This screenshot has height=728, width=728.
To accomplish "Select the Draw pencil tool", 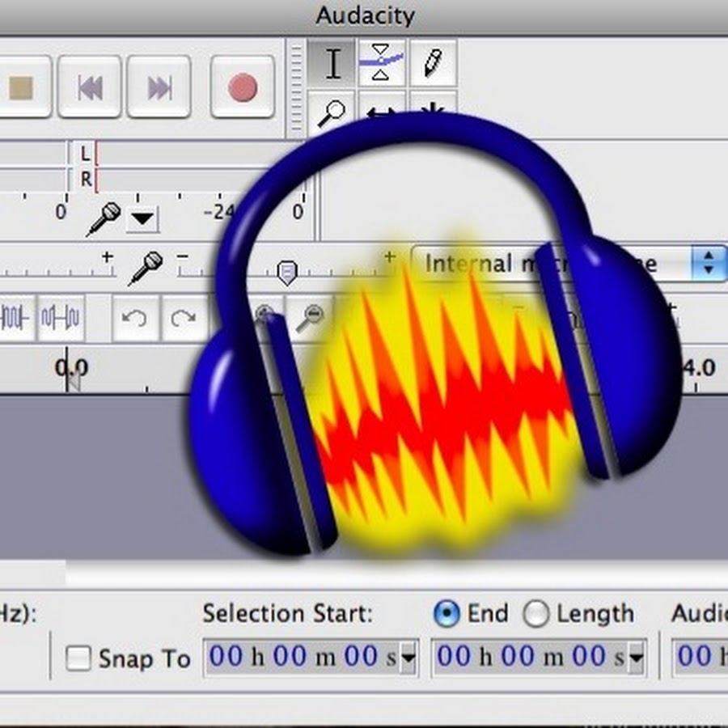I will pyautogui.click(x=433, y=64).
